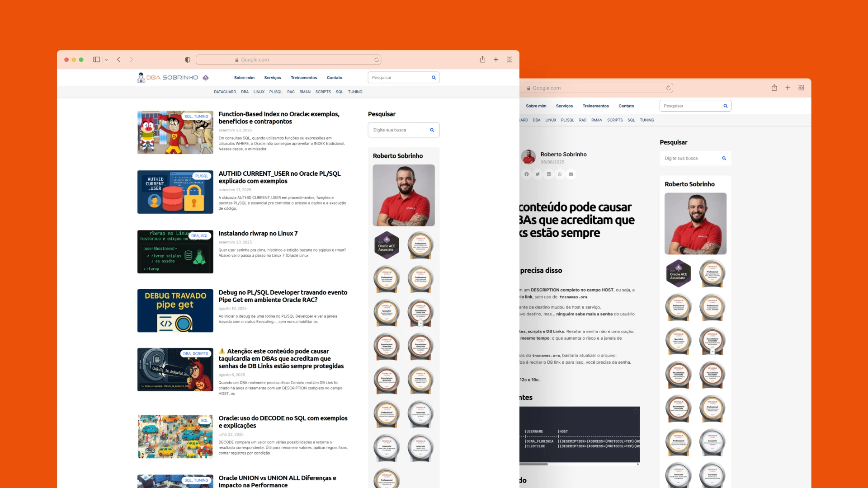This screenshot has height=488, width=868.
Task: Click reload icon in left window address bar
Action: [x=376, y=60]
